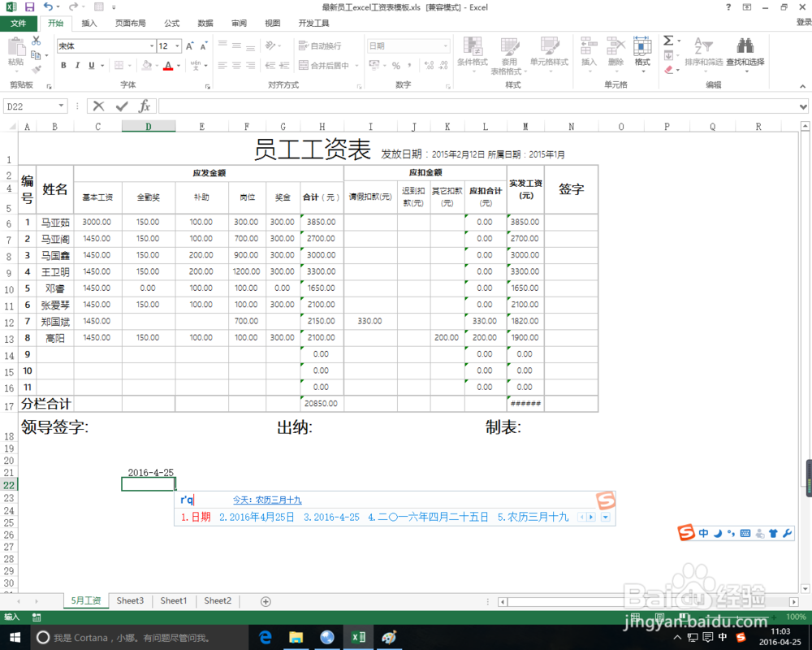Switch to the 开发工具 ribbon tab
Screen dimensions: 812x650
(313, 24)
